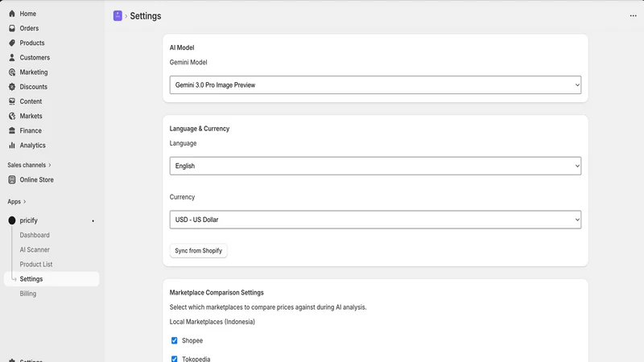This screenshot has height=362, width=644.
Task: Open the pricify app link
Action: click(28, 220)
